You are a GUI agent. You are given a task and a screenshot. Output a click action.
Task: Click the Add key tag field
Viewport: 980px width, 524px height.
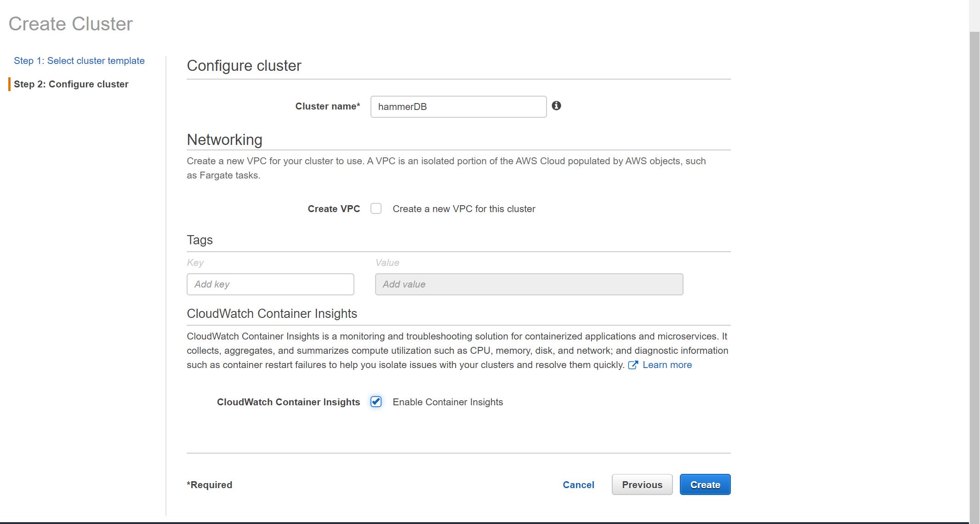tap(270, 284)
